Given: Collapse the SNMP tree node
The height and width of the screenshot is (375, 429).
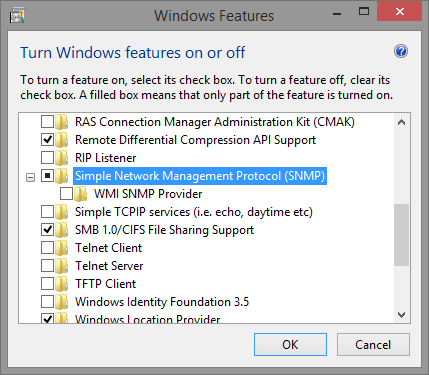Looking at the screenshot, I should coord(30,178).
